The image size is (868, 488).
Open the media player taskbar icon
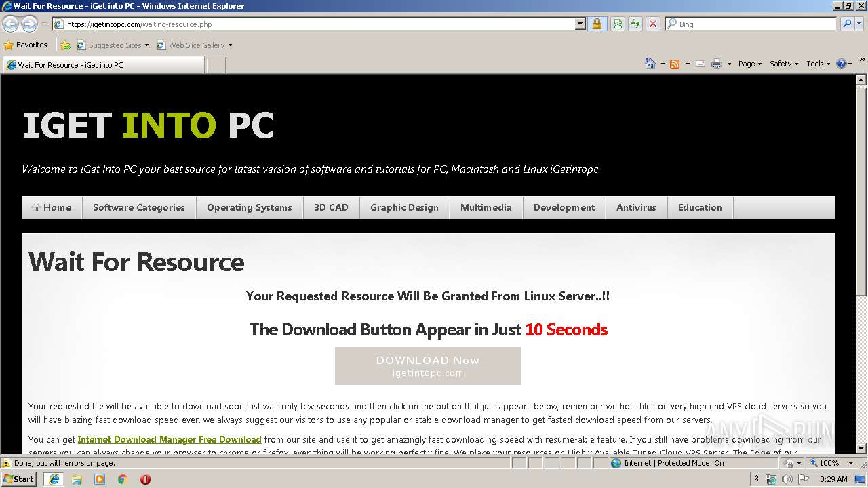(100, 479)
